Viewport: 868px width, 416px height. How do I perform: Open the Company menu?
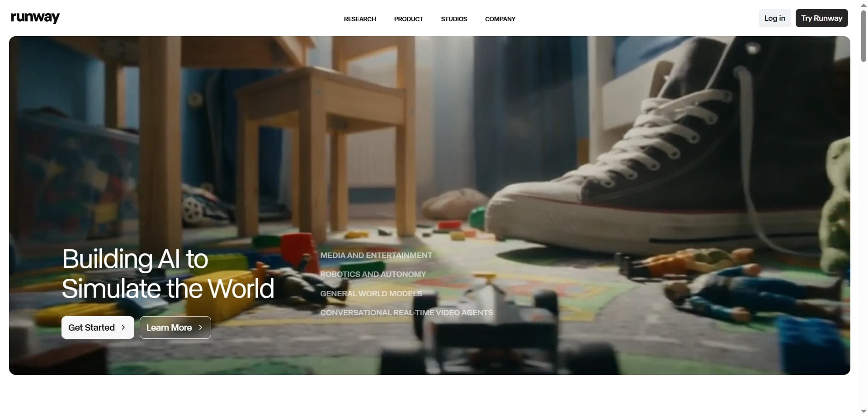pyautogui.click(x=500, y=19)
